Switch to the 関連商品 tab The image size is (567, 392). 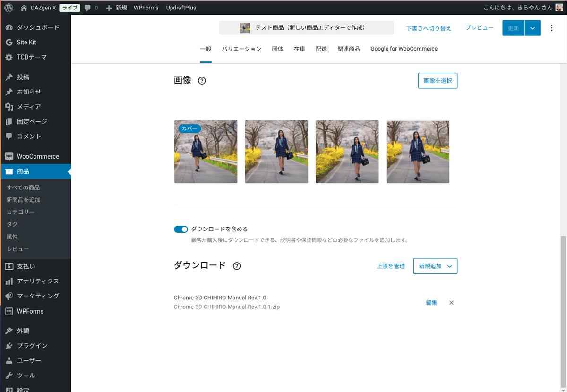tap(349, 49)
